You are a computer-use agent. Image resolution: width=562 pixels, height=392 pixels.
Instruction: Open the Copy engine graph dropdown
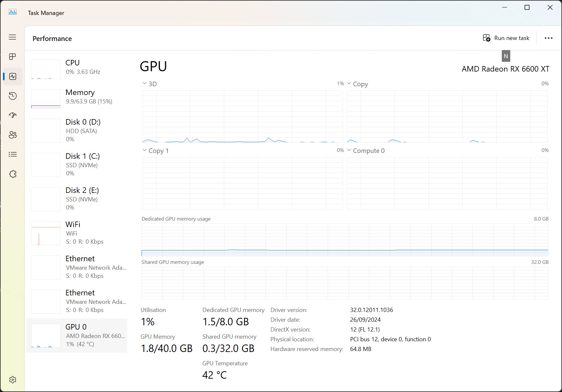357,84
